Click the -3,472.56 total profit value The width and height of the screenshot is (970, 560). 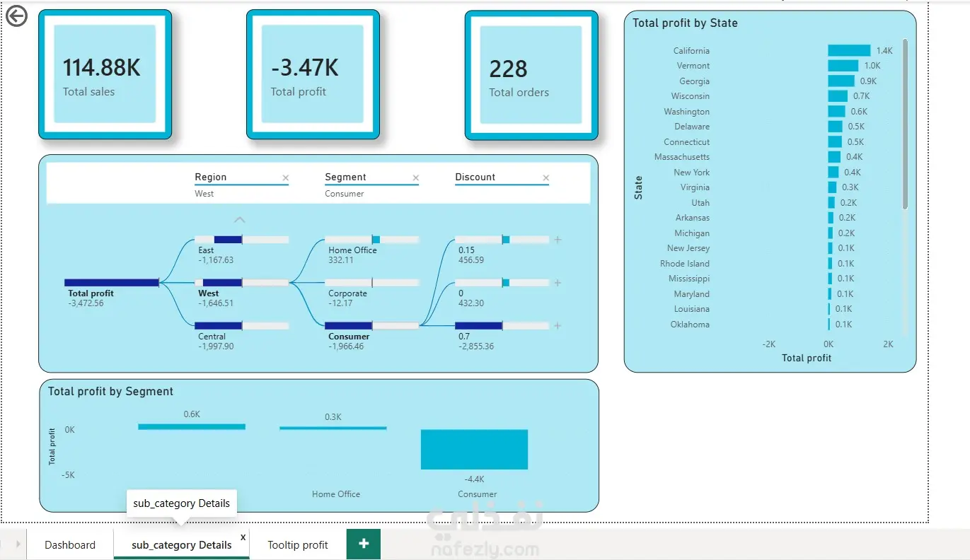[x=86, y=303]
